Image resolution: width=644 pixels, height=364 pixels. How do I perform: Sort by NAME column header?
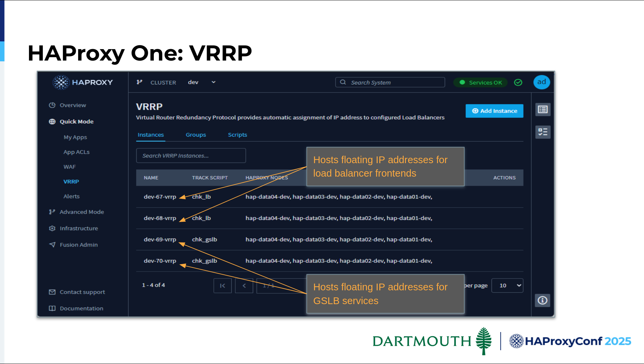[151, 178]
